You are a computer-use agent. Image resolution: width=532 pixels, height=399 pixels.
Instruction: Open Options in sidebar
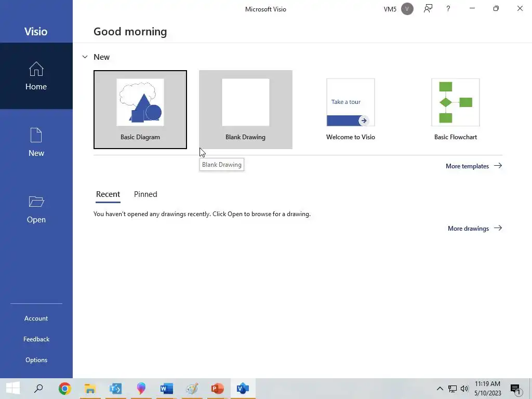point(36,360)
